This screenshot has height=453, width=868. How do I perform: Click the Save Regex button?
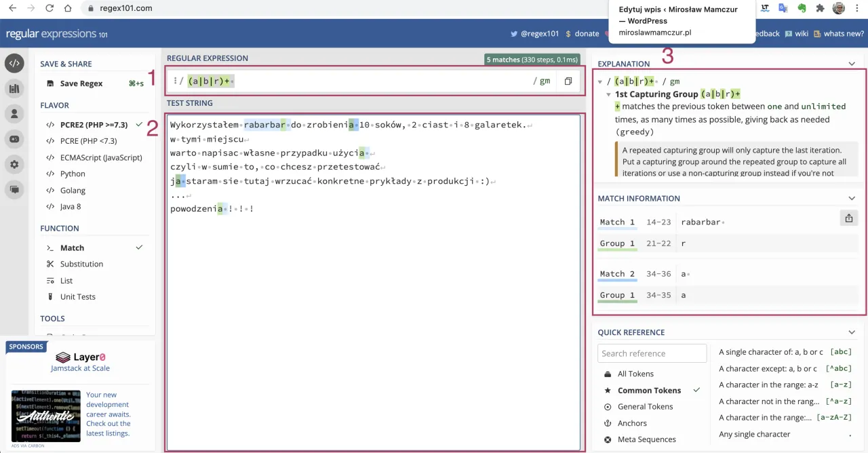tap(81, 83)
